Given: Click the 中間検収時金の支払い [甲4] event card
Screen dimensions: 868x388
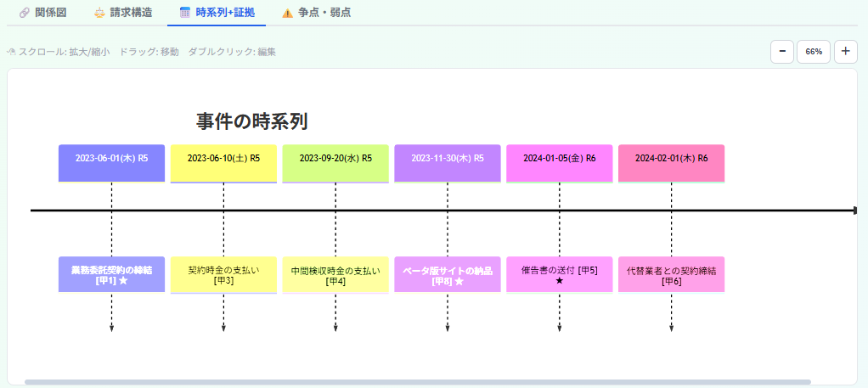Looking at the screenshot, I should pyautogui.click(x=335, y=274).
